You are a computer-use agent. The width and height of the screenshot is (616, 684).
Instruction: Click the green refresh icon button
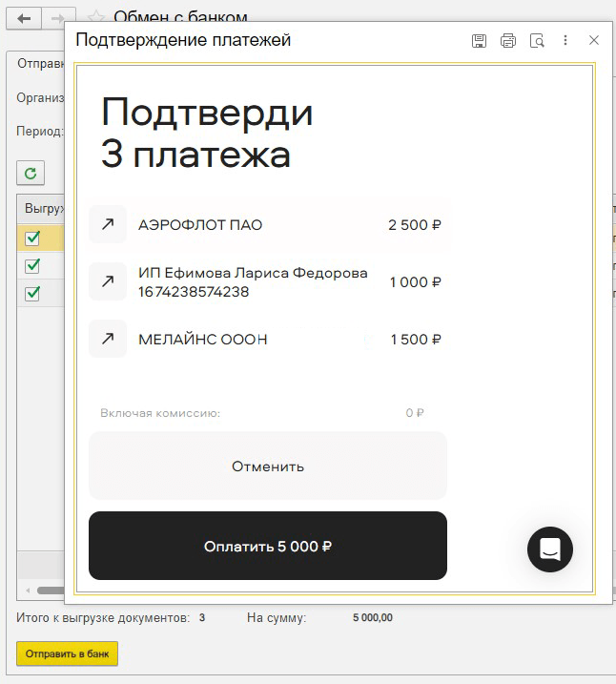click(31, 174)
